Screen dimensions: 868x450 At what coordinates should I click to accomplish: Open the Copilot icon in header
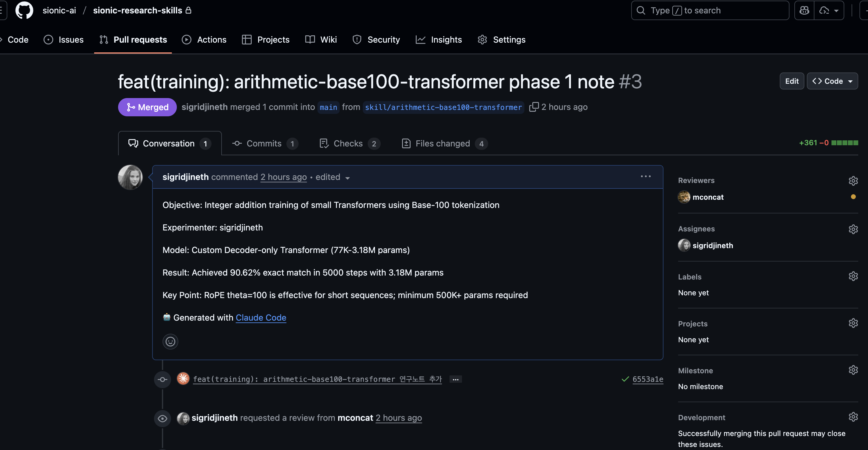(804, 10)
